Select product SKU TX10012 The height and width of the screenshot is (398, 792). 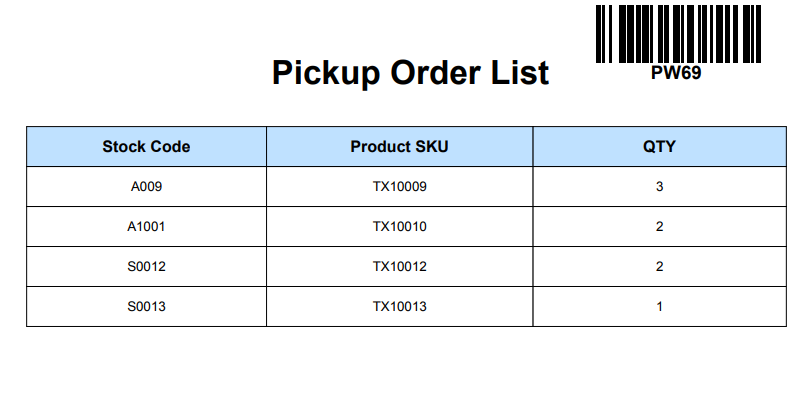point(400,266)
